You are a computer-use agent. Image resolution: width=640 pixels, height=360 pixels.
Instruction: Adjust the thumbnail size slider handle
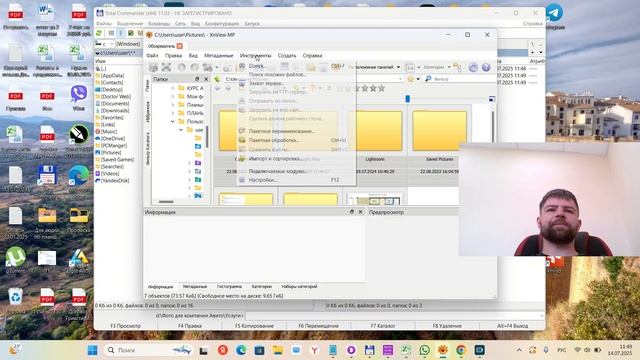407,99
